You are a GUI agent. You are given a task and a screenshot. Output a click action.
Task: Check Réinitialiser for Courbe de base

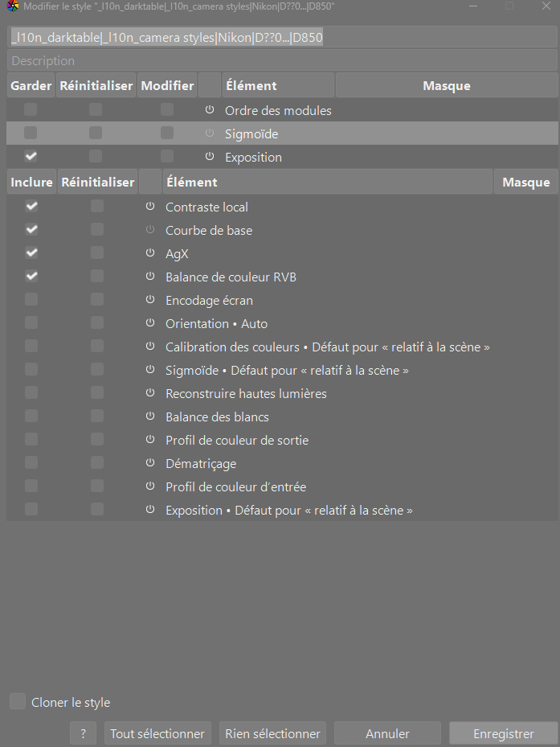coord(97,230)
